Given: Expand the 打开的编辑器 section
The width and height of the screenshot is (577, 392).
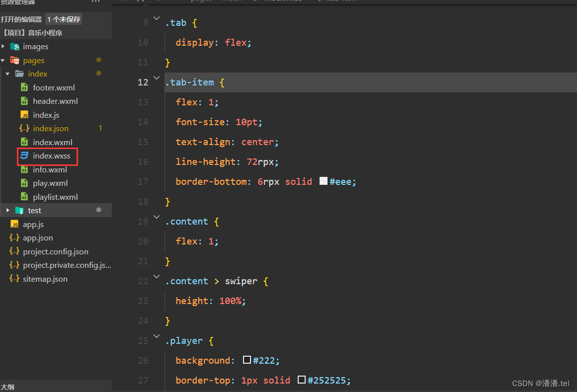Looking at the screenshot, I should (x=21, y=19).
